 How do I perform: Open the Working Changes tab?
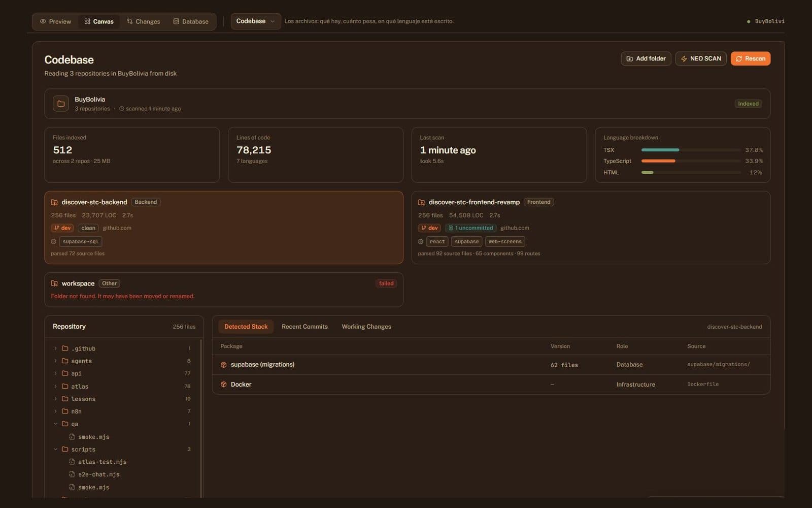tap(366, 327)
